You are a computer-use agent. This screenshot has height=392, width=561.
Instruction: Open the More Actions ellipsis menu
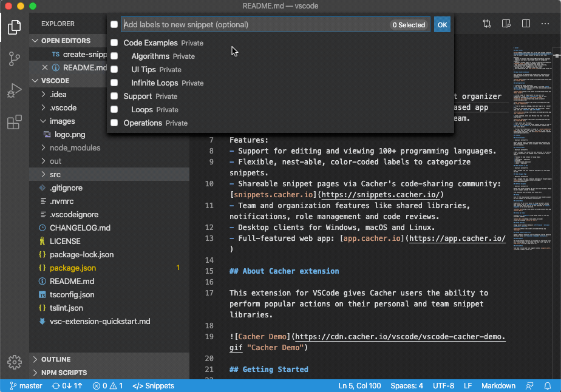(x=545, y=24)
